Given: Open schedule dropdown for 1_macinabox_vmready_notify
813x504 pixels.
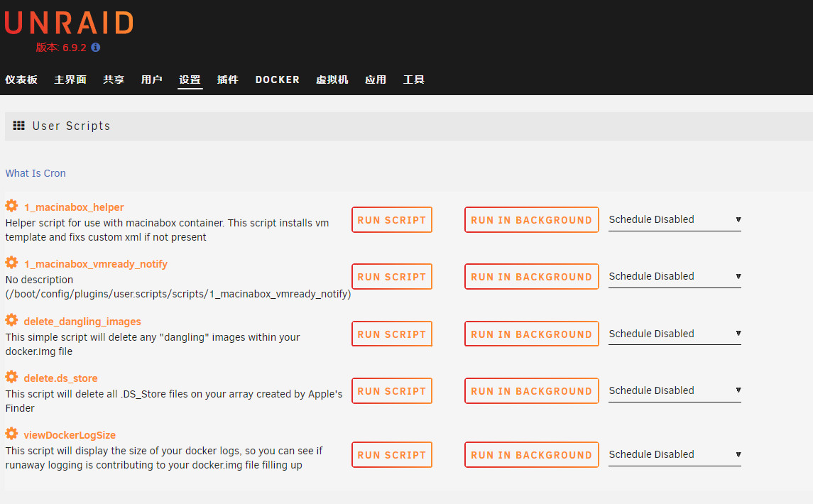Looking at the screenshot, I should click(675, 277).
